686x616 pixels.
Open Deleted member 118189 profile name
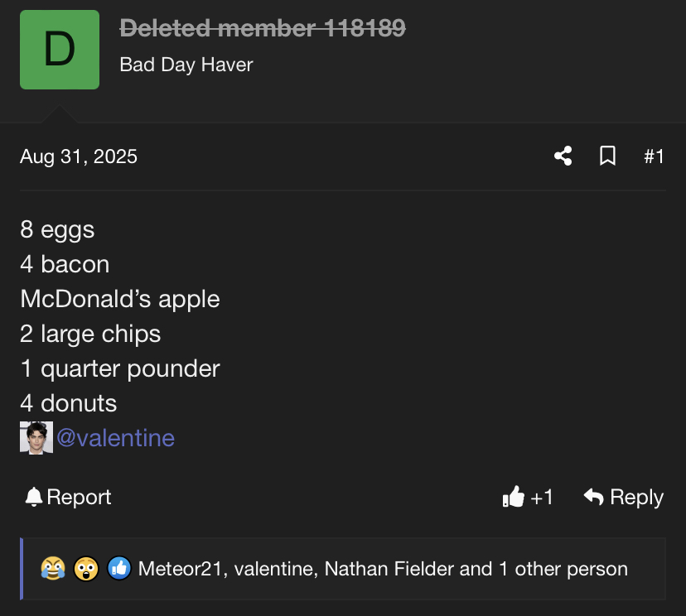263,28
